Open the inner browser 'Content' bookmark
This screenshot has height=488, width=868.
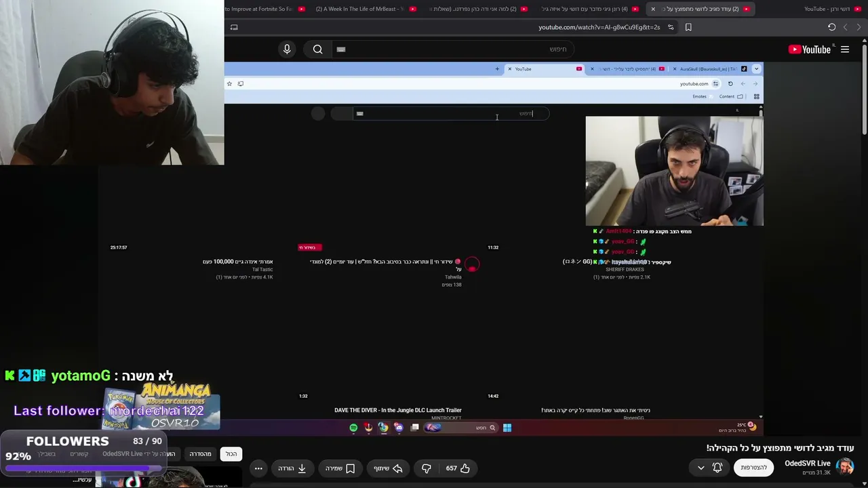731,96
